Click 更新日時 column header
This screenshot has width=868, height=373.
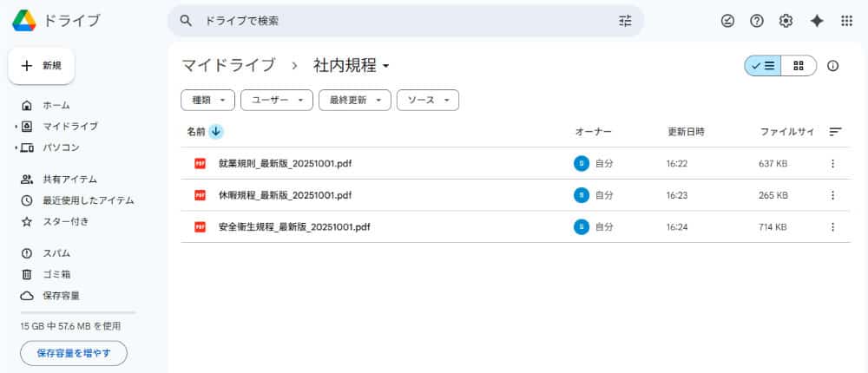(x=686, y=132)
